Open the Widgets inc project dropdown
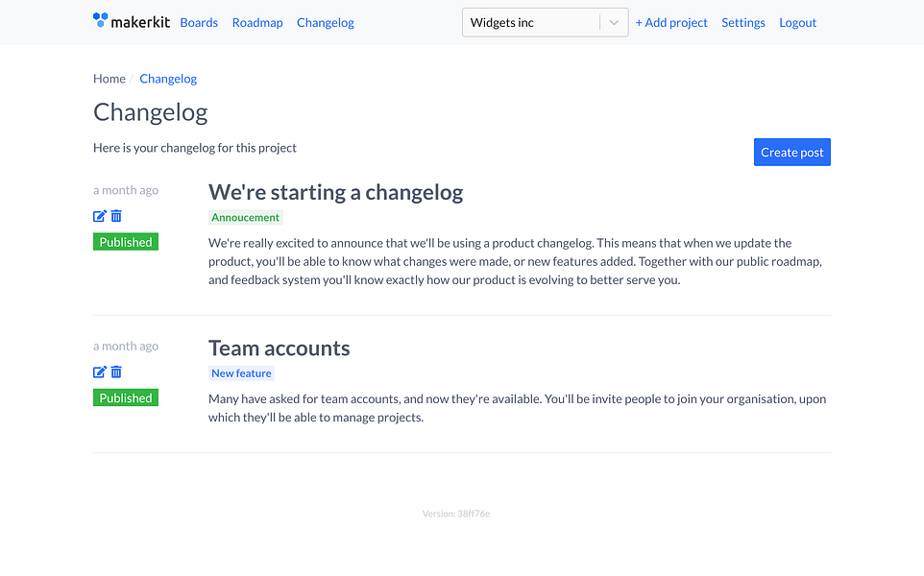924x576 pixels. pos(546,22)
